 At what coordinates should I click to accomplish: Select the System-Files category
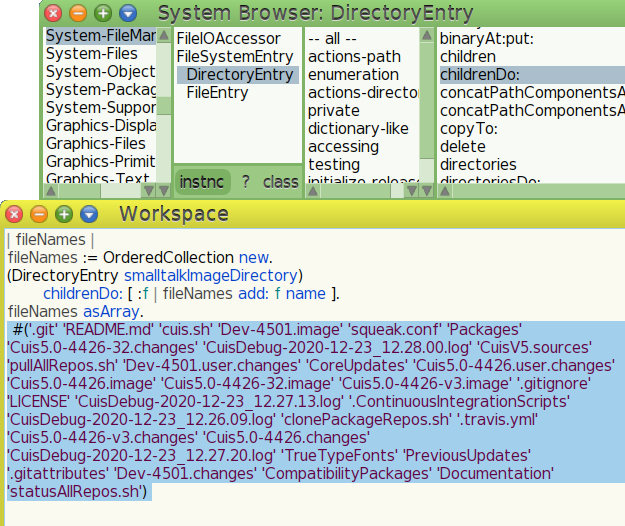point(92,54)
